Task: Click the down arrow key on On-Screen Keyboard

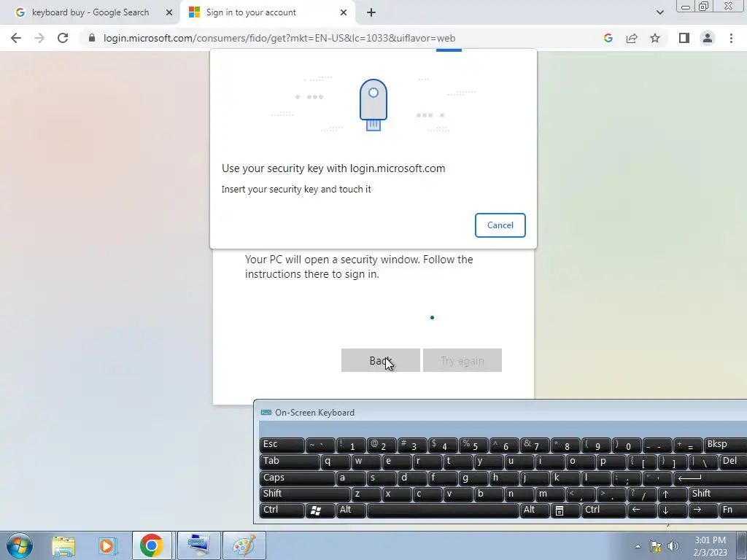Action: click(x=672, y=510)
